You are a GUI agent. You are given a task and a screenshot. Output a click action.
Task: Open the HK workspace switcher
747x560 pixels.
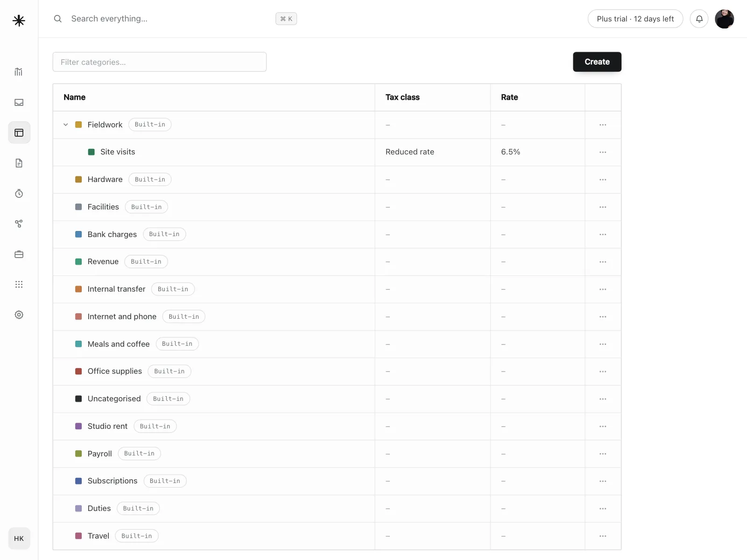click(x=19, y=539)
